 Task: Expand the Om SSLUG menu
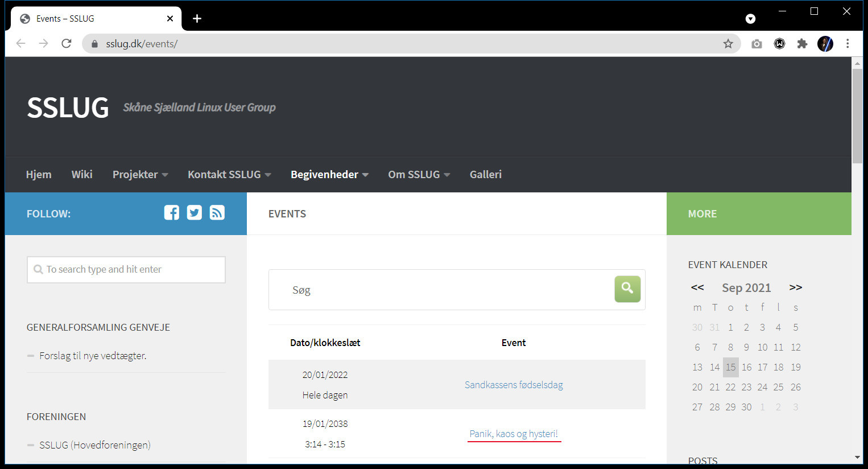click(x=419, y=175)
